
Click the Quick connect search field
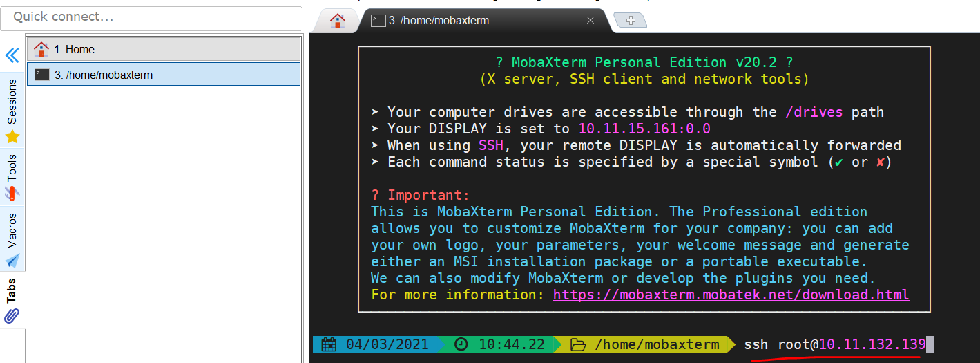(x=151, y=17)
